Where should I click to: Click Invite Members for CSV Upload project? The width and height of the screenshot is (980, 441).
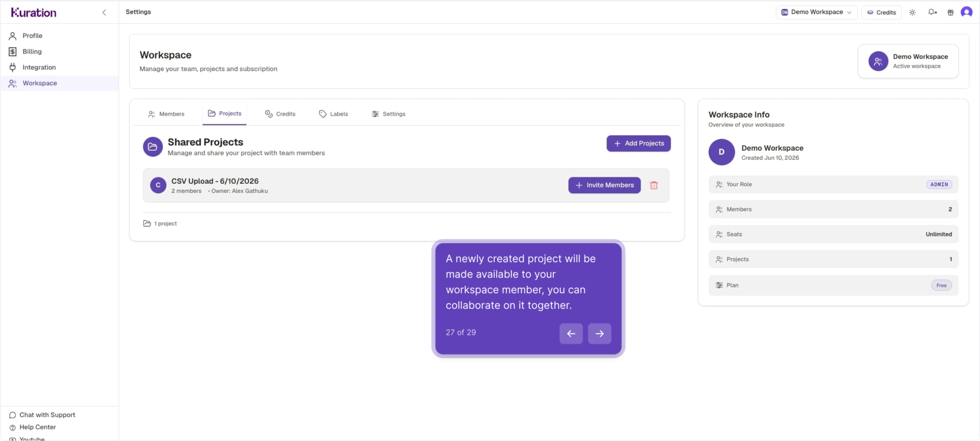tap(604, 185)
